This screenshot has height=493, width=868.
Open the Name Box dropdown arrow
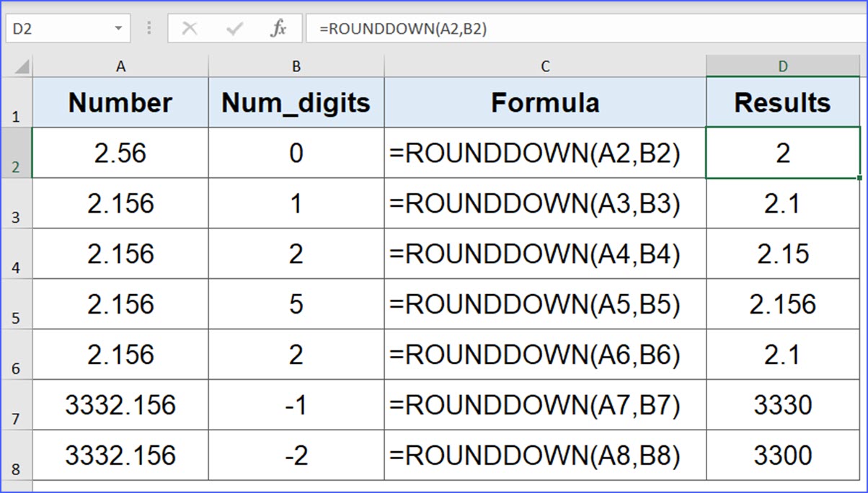(x=120, y=27)
